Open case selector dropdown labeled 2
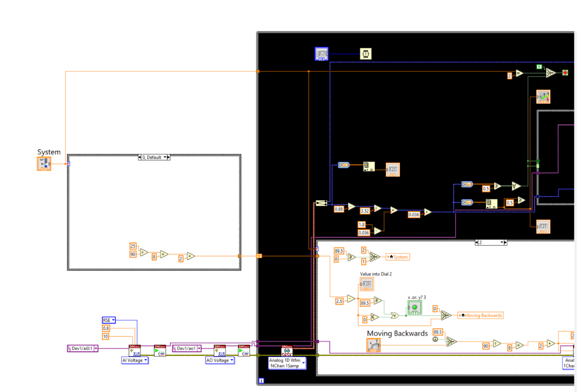 pos(501,243)
